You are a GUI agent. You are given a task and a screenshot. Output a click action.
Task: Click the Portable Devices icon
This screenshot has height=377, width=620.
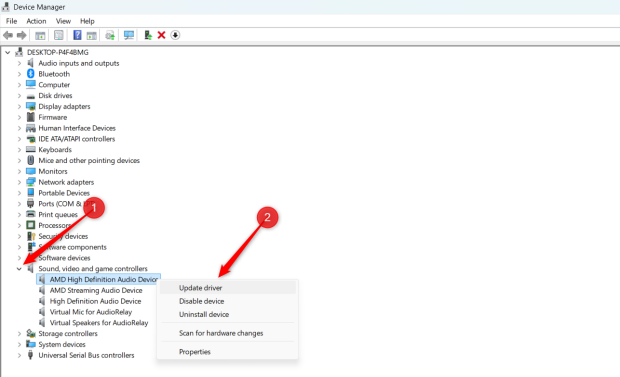(x=30, y=193)
